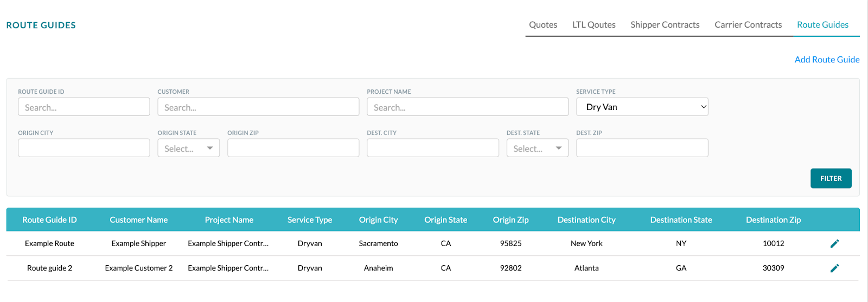868x302 pixels.
Task: Click the Destination State column header
Action: pos(681,220)
